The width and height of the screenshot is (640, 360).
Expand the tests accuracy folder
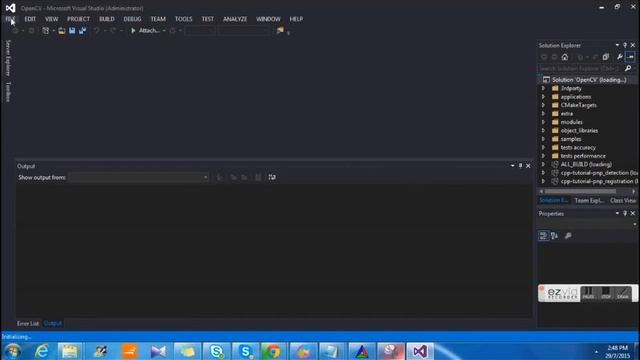(543, 147)
